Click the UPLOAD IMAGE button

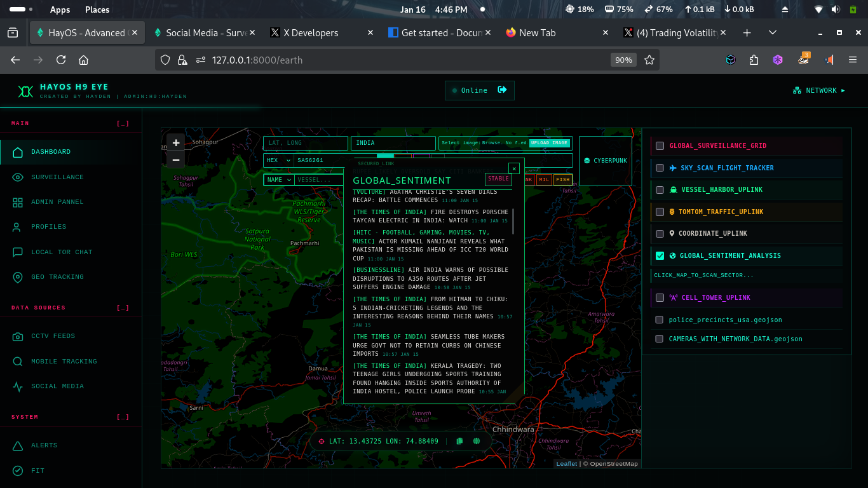549,143
